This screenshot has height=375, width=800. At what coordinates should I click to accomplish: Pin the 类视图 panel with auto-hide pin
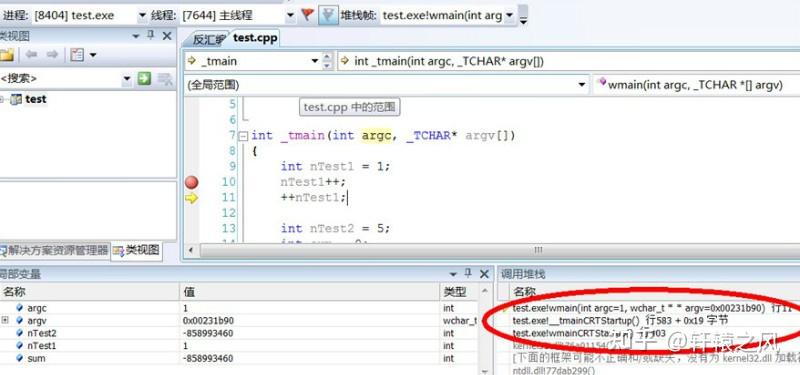151,36
